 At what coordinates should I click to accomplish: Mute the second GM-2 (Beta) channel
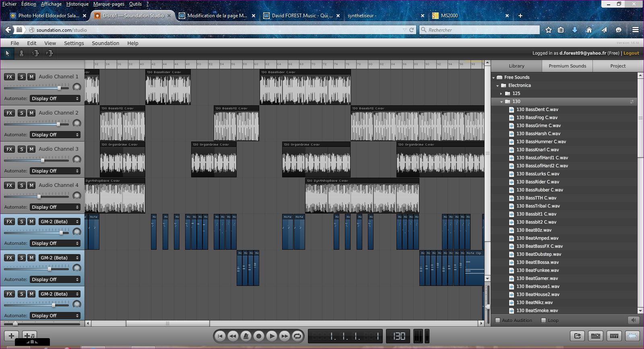pos(31,258)
